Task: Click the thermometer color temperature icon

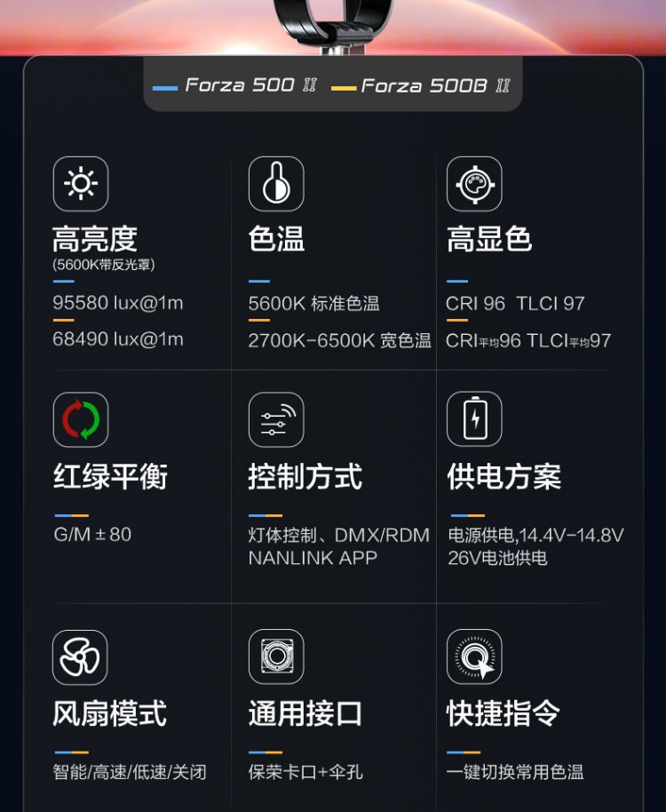Action: tap(276, 184)
